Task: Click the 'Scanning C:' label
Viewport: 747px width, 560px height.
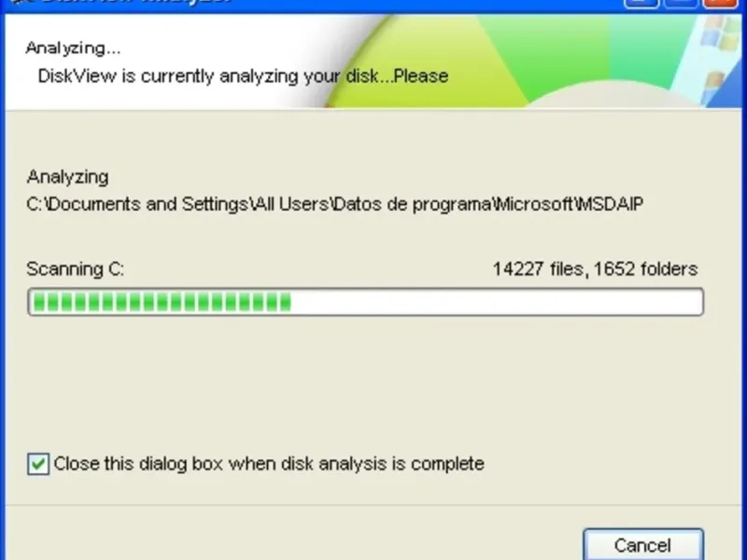Action: 76,270
